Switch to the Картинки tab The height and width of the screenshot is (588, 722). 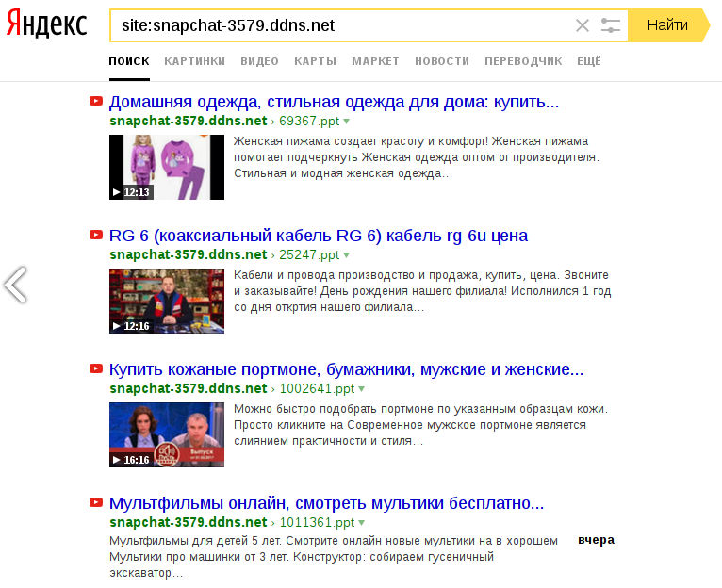pyautogui.click(x=195, y=61)
